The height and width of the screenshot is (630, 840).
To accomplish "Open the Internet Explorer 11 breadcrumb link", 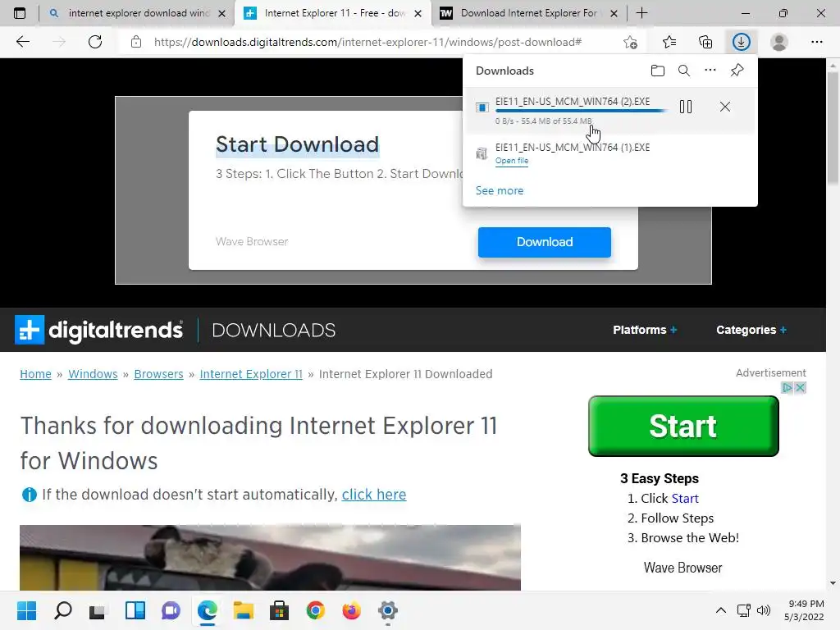I will (x=251, y=374).
